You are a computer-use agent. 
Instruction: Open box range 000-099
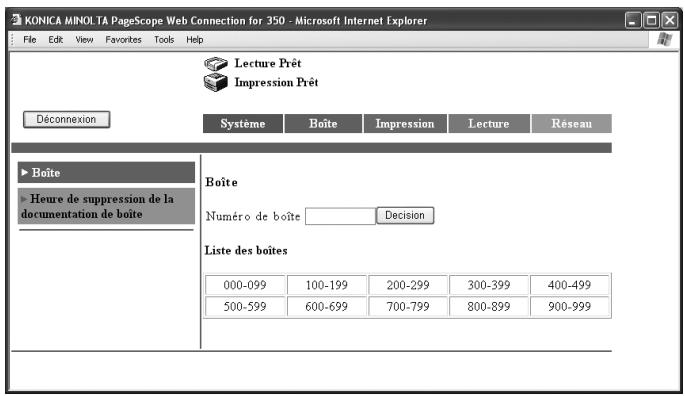[x=245, y=285]
